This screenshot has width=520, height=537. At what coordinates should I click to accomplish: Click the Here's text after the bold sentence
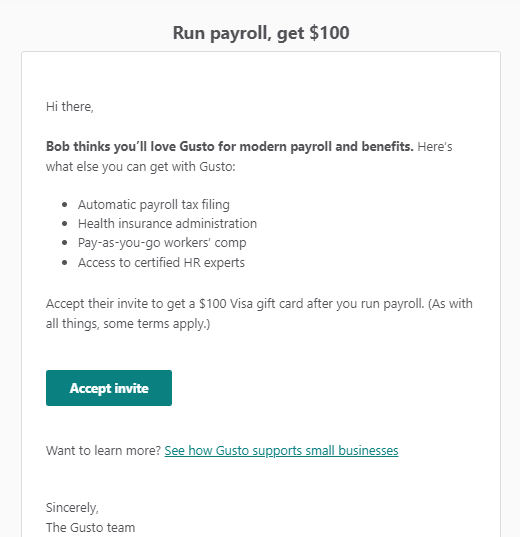pyautogui.click(x=435, y=147)
